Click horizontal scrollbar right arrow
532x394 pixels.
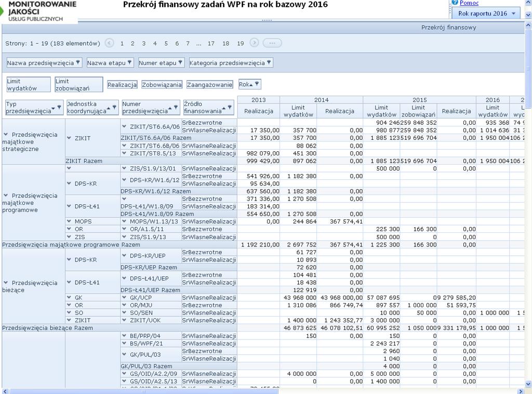[x=521, y=391]
